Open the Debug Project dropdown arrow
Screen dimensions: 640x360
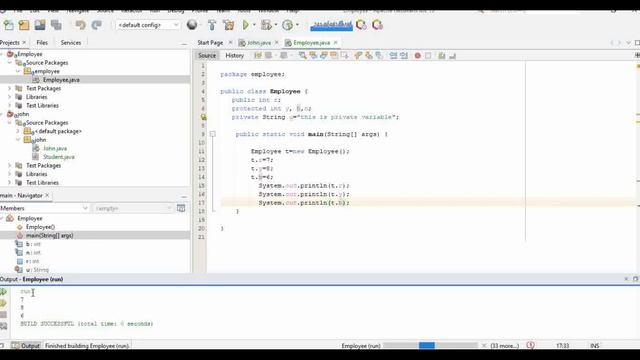point(276,25)
